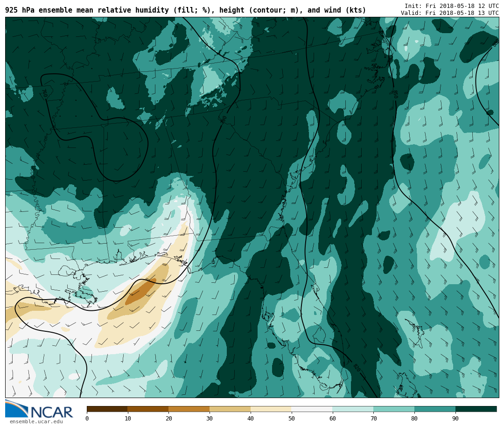Click the 40-50 pale yellow colorbar segment

point(271,409)
